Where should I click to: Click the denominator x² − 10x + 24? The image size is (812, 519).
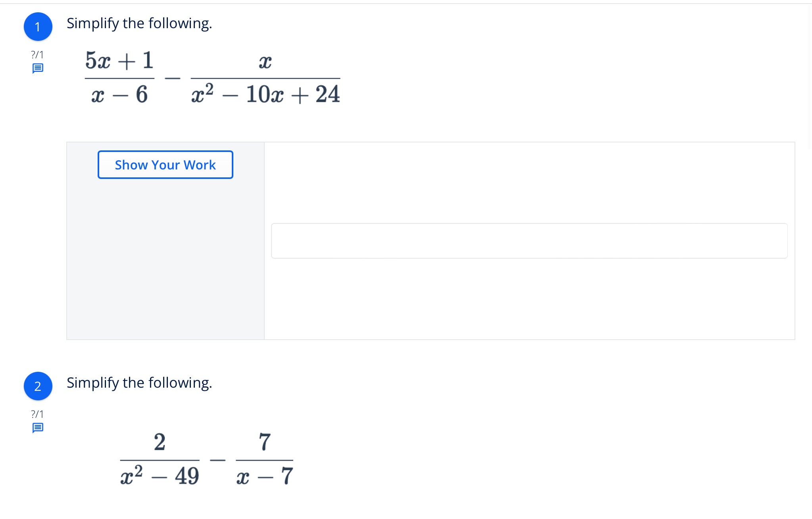(x=265, y=95)
